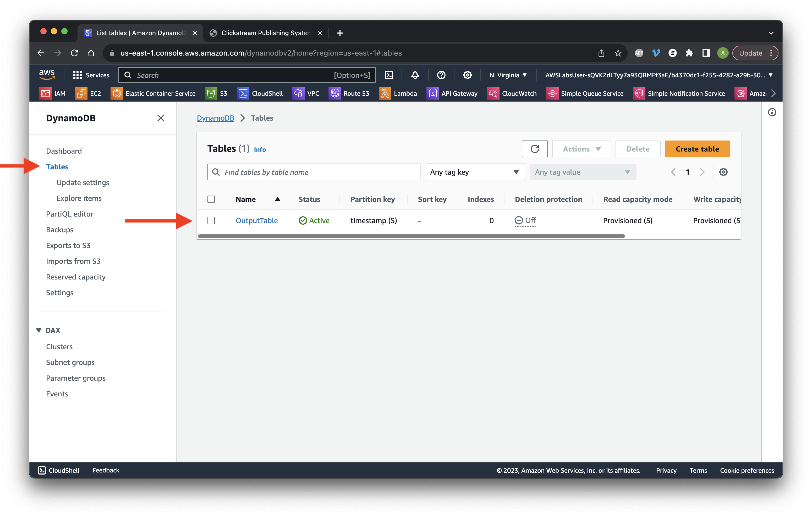Viewport: 812px width, 517px height.
Task: Open the help question mark icon
Action: click(441, 75)
